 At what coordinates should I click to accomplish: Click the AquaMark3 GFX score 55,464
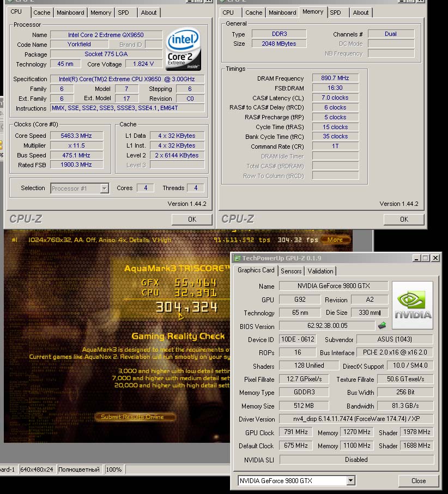point(196,283)
